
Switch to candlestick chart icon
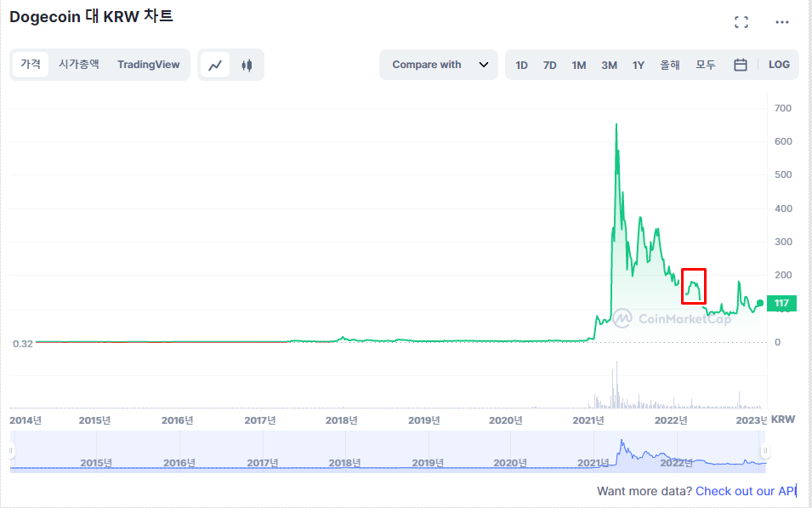247,65
